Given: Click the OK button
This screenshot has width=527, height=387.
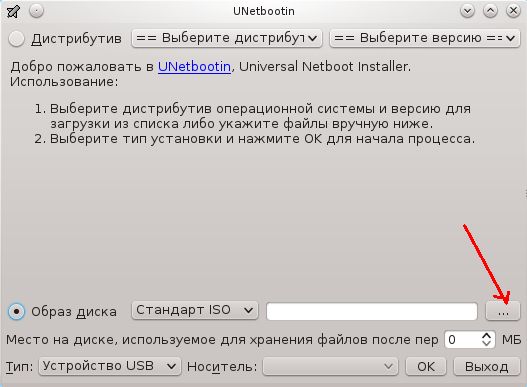Looking at the screenshot, I should click(x=426, y=366).
